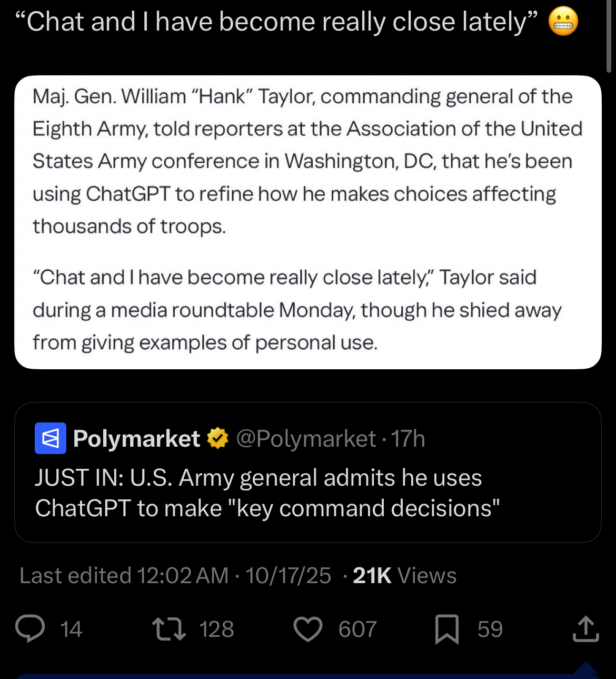
Task: Bookmark the post with the bookmark icon
Action: [446, 629]
